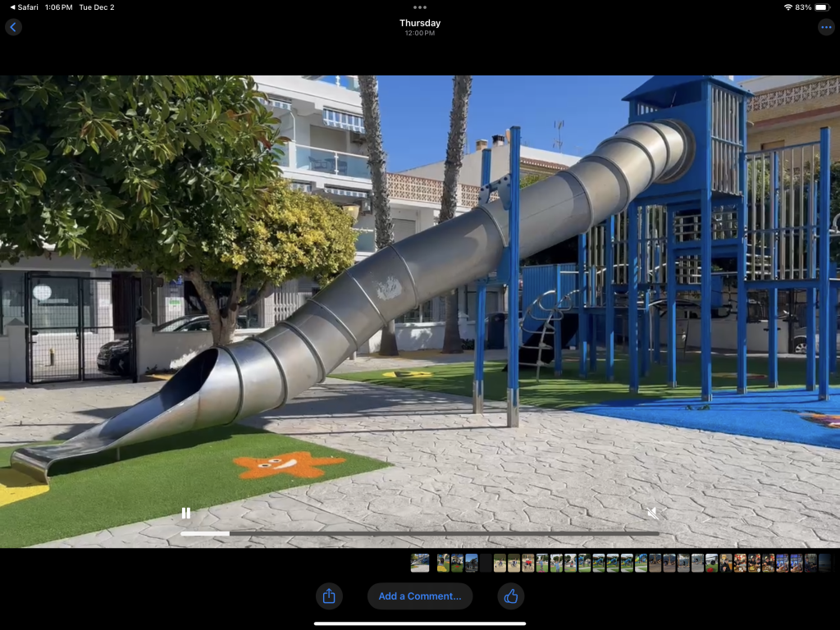840x630 pixels.
Task: Tap the Thursday date title
Action: (x=420, y=23)
